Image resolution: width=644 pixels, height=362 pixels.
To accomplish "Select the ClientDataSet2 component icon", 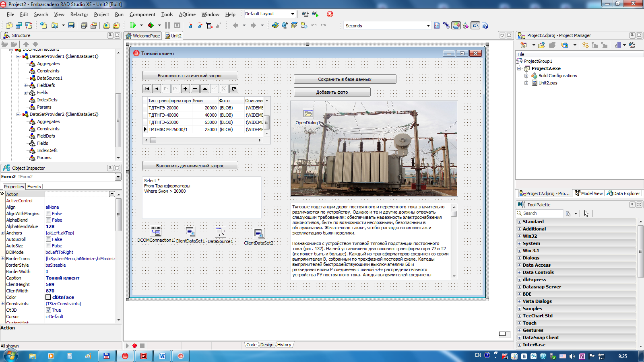I will pyautogui.click(x=258, y=233).
